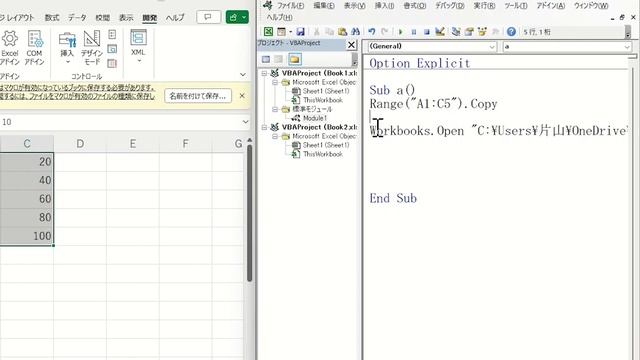The height and width of the screenshot is (360, 640).
Task: Undo the last edit in VBE
Action: pos(371,31)
